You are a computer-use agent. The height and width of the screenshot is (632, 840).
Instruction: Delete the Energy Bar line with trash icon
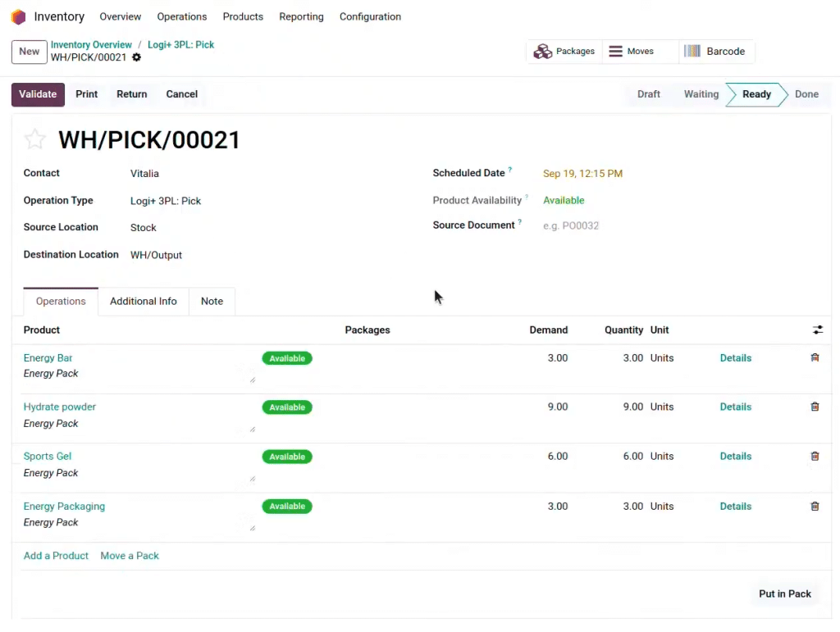click(815, 358)
